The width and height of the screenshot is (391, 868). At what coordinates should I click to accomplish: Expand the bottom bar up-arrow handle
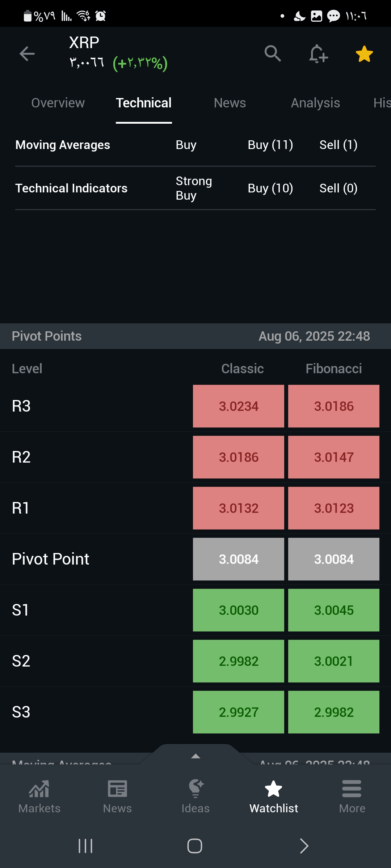coord(195,756)
